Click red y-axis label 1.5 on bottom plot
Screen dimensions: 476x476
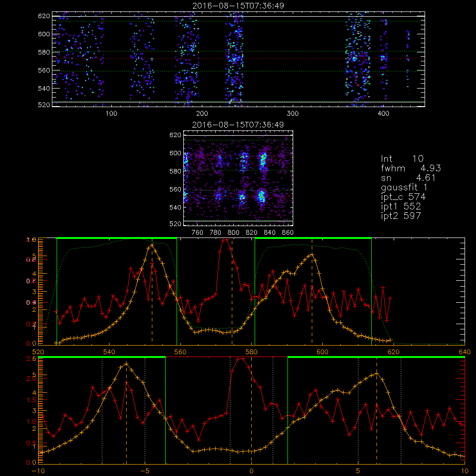[31, 400]
